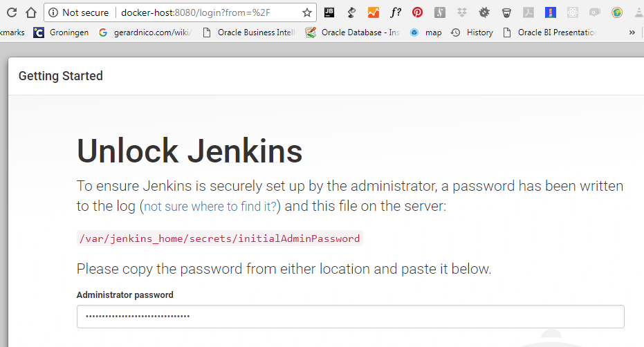Go to the browser home page

31,12
